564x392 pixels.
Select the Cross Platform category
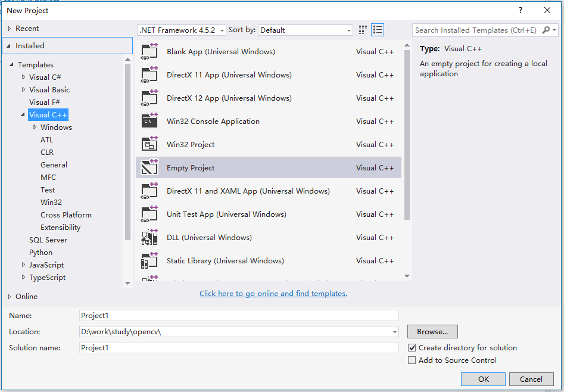click(x=66, y=215)
